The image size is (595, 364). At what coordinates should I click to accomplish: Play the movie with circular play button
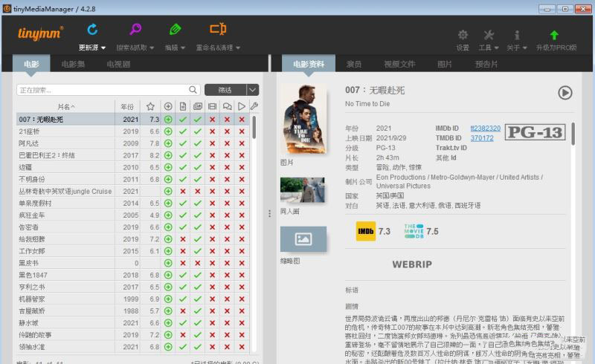(565, 93)
